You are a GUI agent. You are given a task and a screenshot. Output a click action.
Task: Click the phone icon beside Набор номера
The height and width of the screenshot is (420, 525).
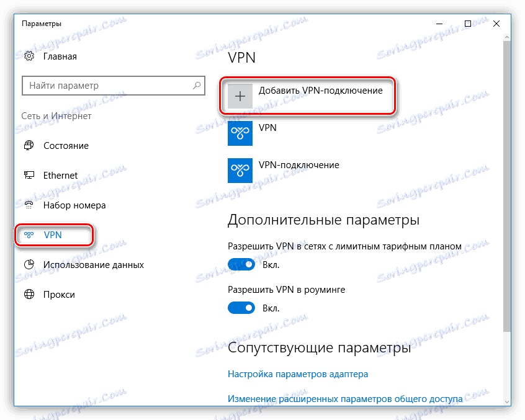point(29,205)
